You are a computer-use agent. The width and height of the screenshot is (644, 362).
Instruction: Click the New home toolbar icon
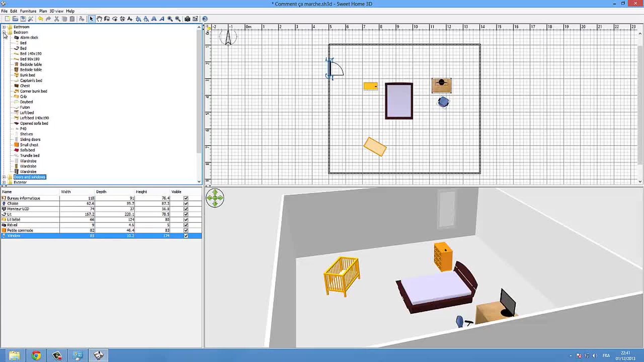coord(7,19)
